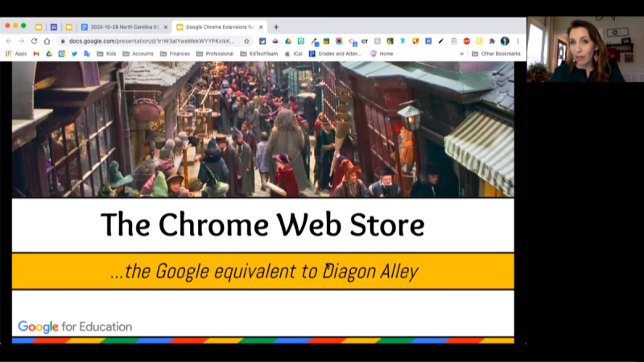Reload the current page
This screenshot has width=644, height=362.
[x=34, y=41]
